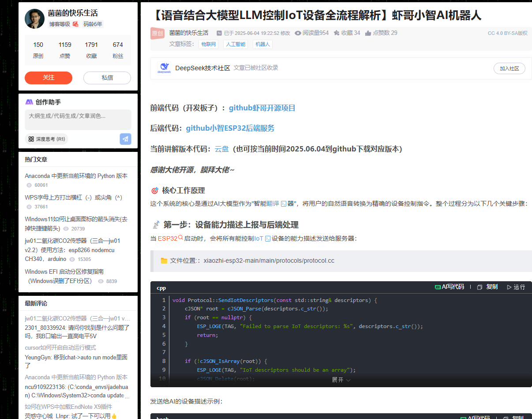This screenshot has width=532, height=419.
Task: Click author name 菌菌的快乐生活 in article header
Action: coord(189,33)
